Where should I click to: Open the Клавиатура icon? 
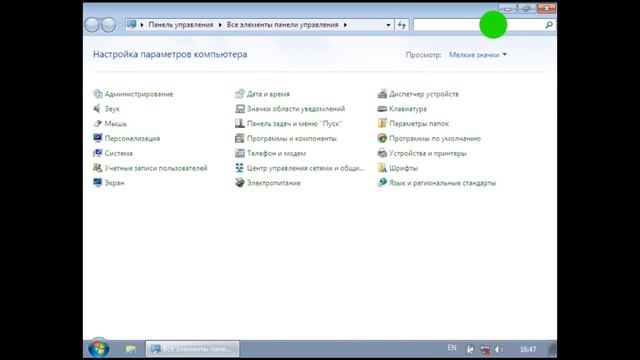point(382,109)
